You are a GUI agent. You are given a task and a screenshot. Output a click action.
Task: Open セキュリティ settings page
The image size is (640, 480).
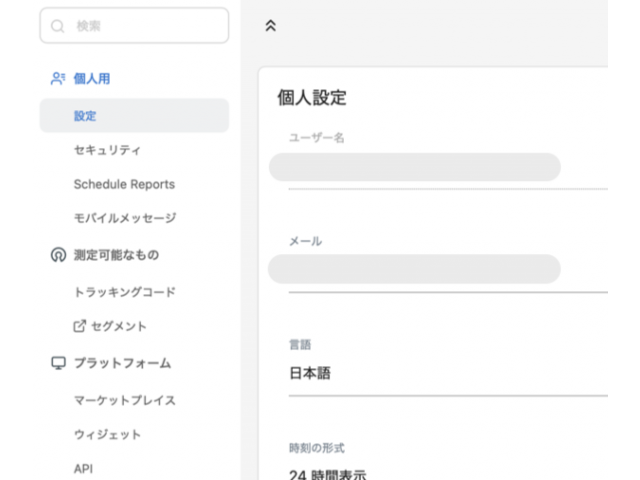107,150
